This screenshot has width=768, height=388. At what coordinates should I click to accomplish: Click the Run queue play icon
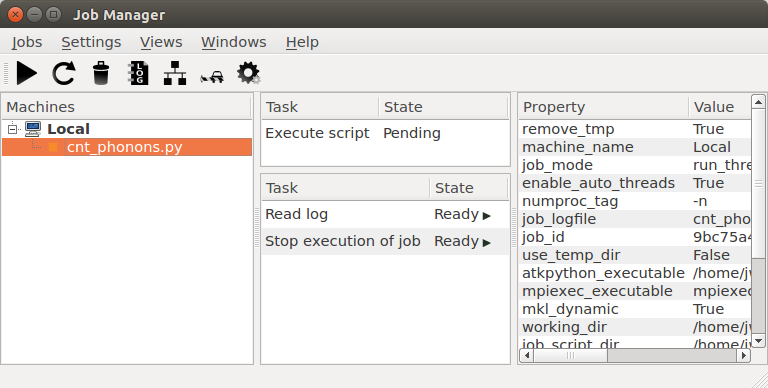click(26, 73)
